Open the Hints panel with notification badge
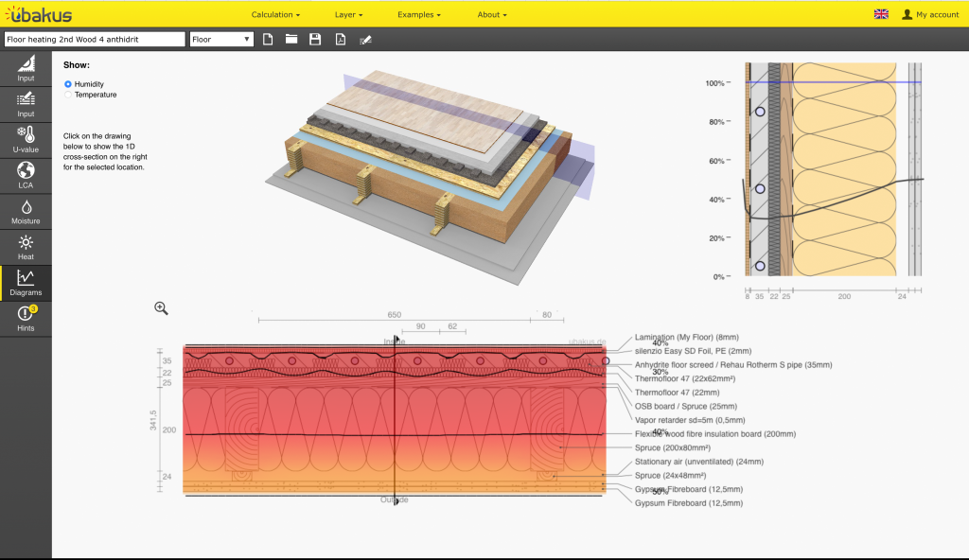The height and width of the screenshot is (560, 969). pyautogui.click(x=26, y=319)
